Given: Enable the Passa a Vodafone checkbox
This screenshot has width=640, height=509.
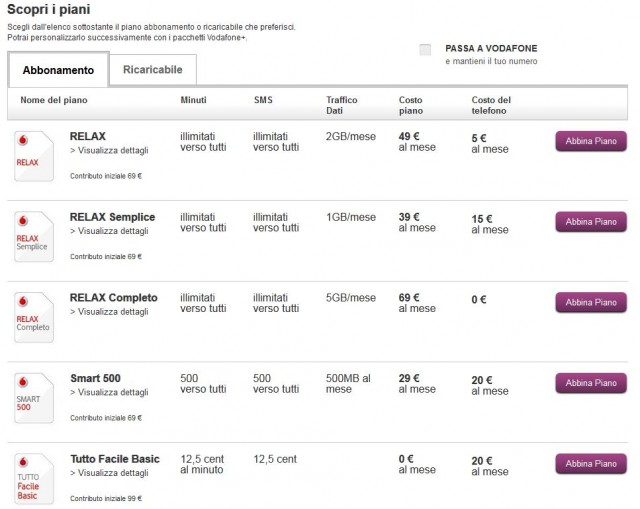Looking at the screenshot, I should pyautogui.click(x=426, y=50).
